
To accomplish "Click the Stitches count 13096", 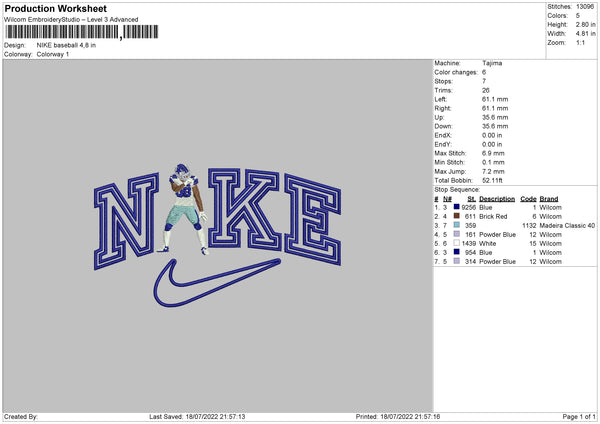I will click(x=585, y=7).
